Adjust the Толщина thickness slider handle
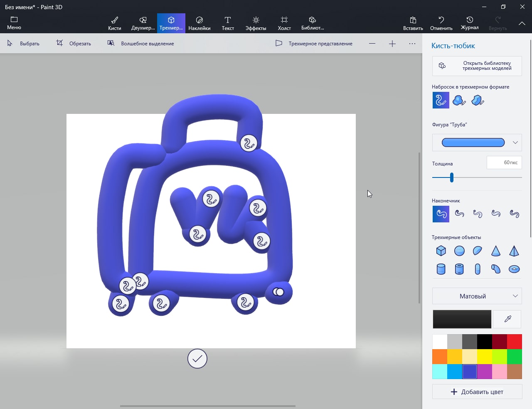532x409 pixels. point(452,177)
